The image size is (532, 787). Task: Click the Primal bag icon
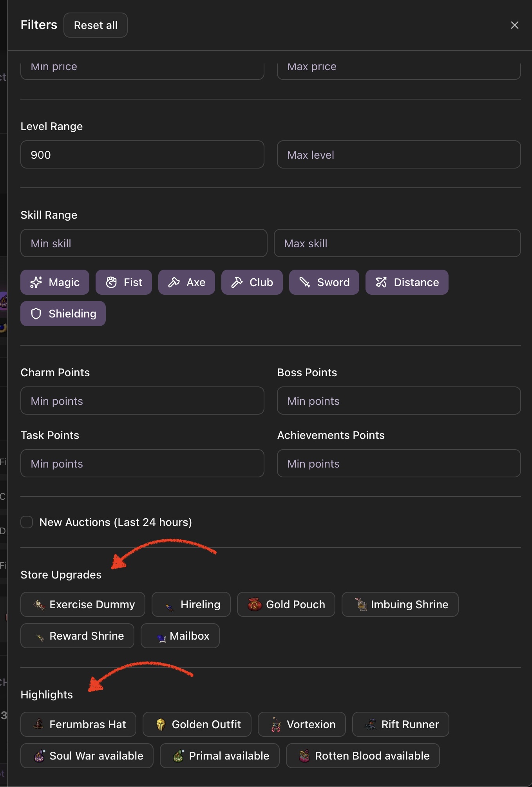(x=179, y=756)
